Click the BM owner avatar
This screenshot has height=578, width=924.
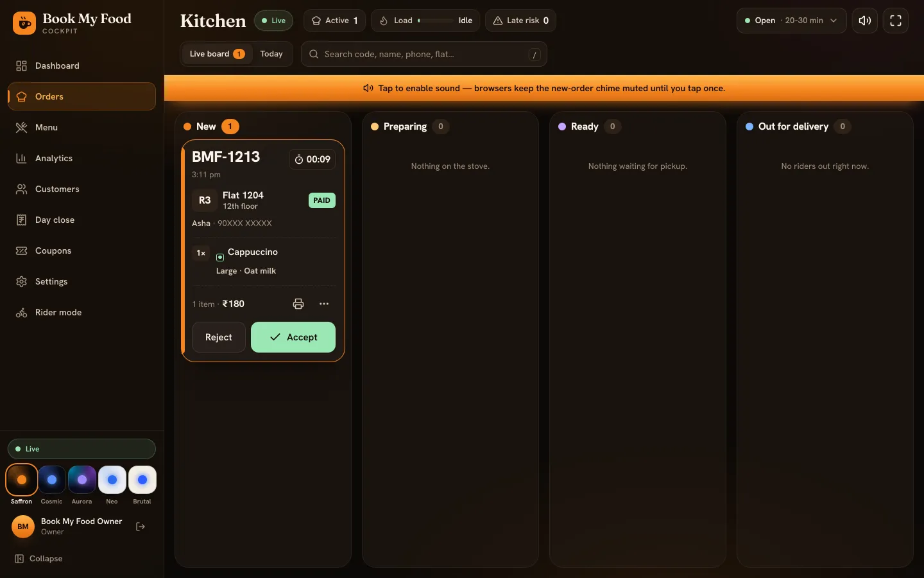(23, 527)
